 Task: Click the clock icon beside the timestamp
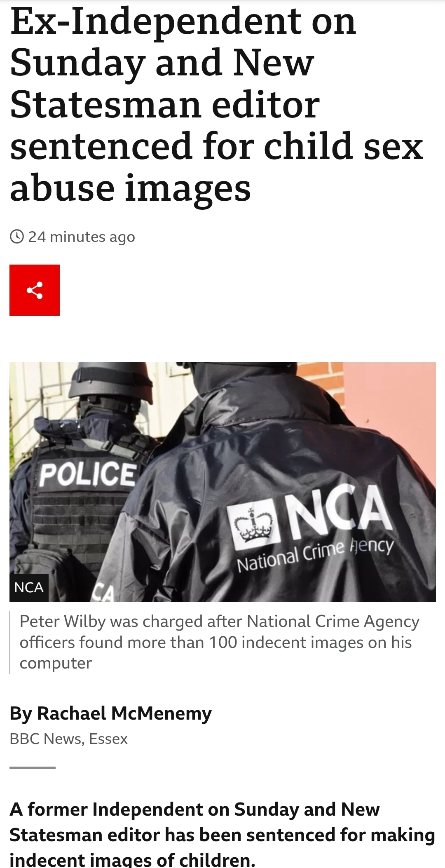click(16, 237)
